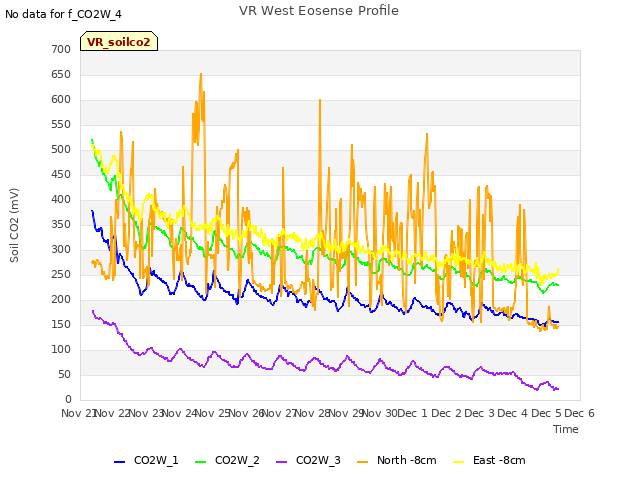The width and height of the screenshot is (640, 480).
Task: Click the 0 y-axis tick label
Action: [68, 400]
